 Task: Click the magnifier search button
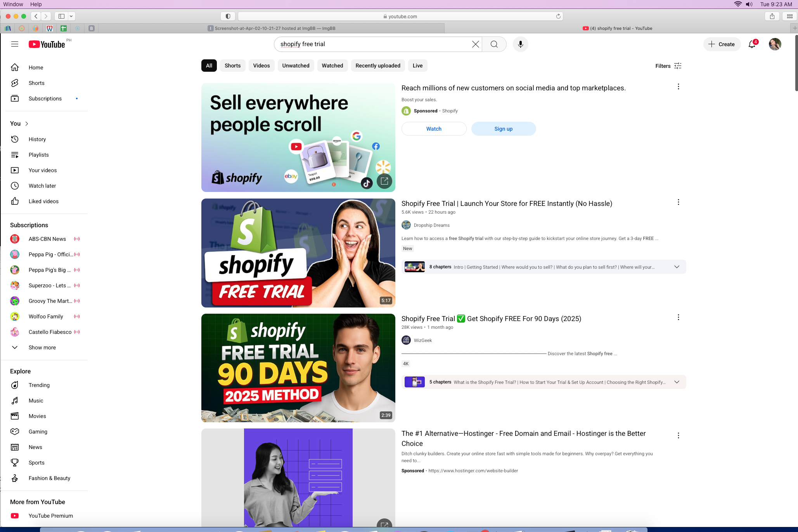(x=494, y=44)
